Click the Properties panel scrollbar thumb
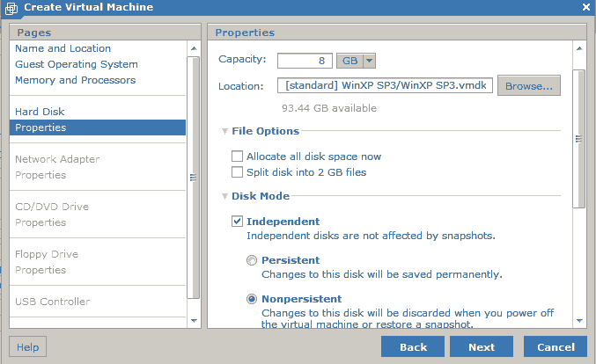Image resolution: width=596 pixels, height=364 pixels. (579, 139)
